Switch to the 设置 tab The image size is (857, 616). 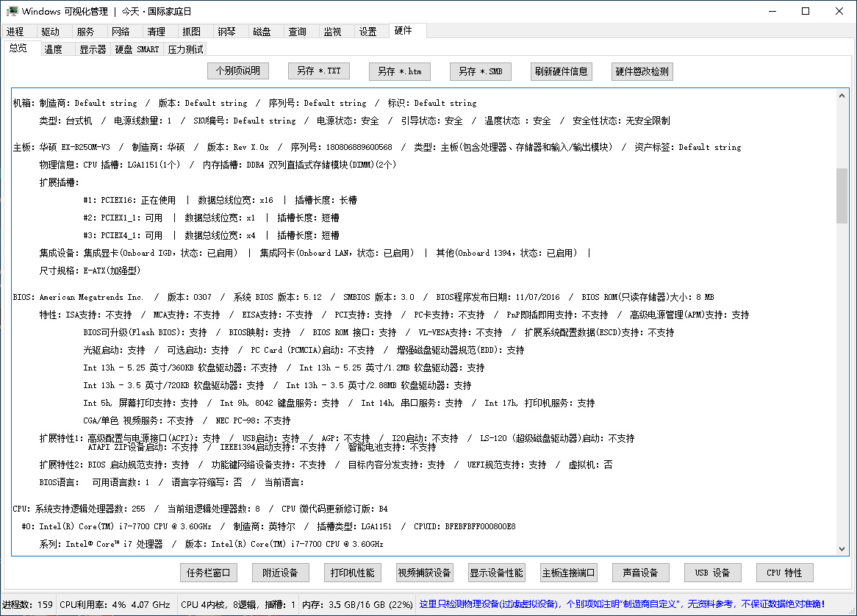(x=367, y=32)
